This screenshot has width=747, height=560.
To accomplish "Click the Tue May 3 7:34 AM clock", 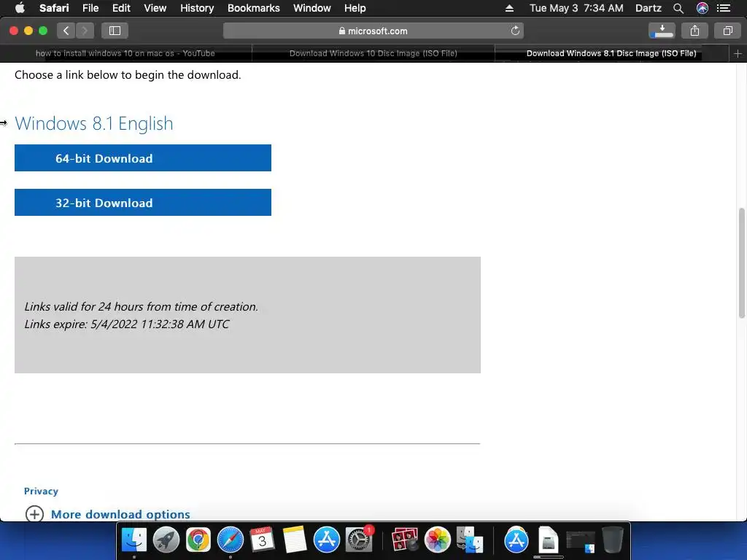I will click(x=576, y=8).
